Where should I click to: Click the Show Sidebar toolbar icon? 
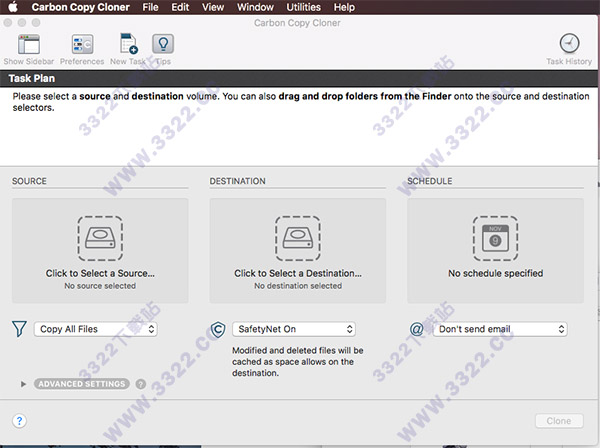coord(29,44)
